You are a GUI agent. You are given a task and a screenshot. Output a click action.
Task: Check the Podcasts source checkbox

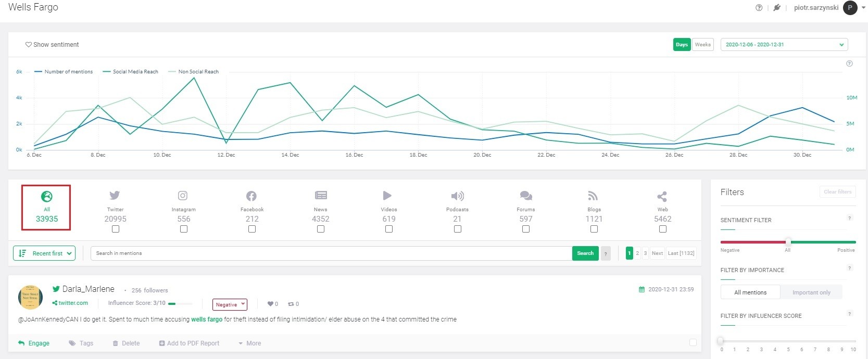click(458, 229)
